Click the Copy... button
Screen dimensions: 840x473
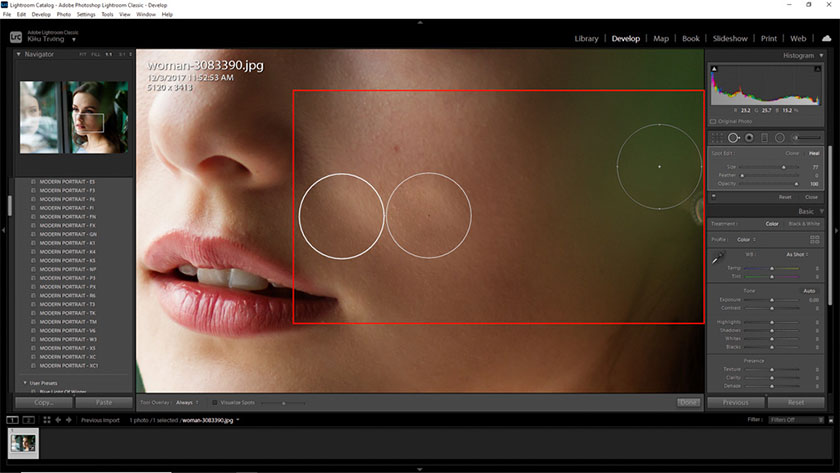(43, 402)
